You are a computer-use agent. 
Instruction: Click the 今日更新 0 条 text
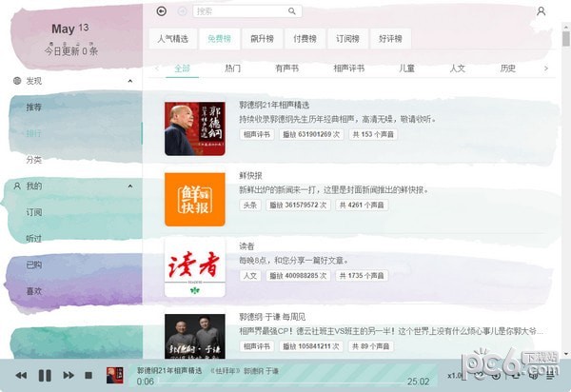71,50
